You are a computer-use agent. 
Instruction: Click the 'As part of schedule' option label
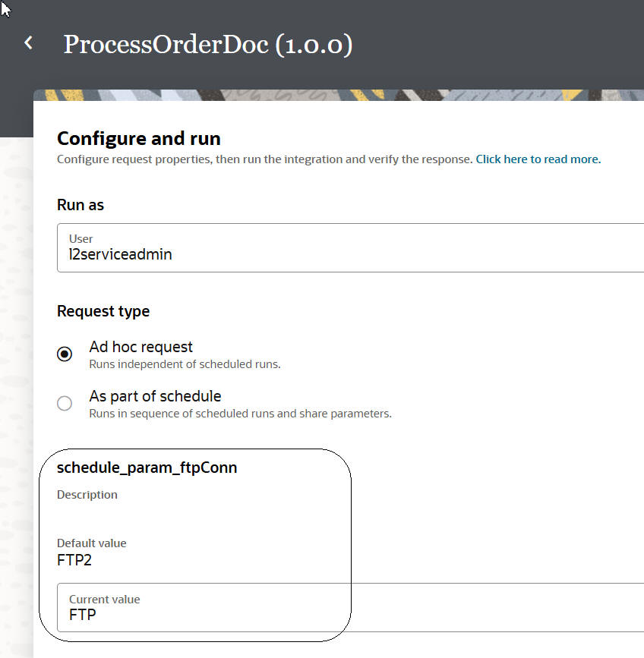coord(155,396)
